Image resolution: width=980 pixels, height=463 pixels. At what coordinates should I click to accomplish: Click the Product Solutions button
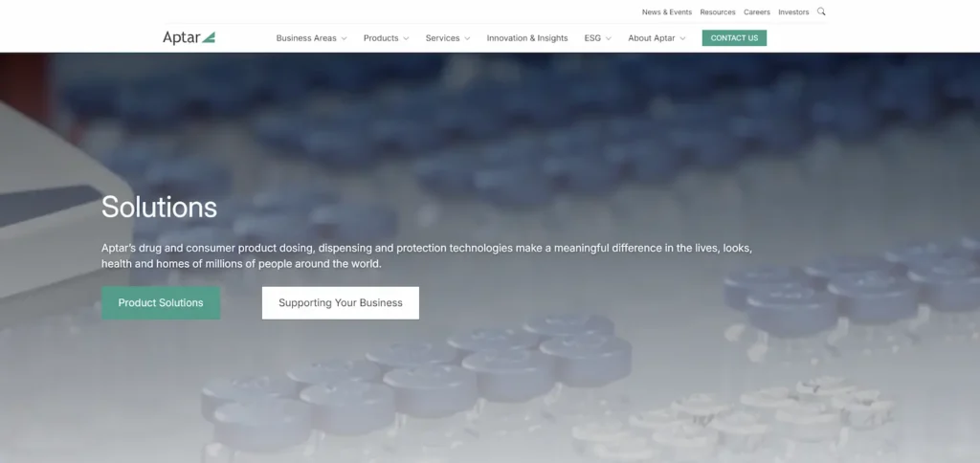point(161,302)
